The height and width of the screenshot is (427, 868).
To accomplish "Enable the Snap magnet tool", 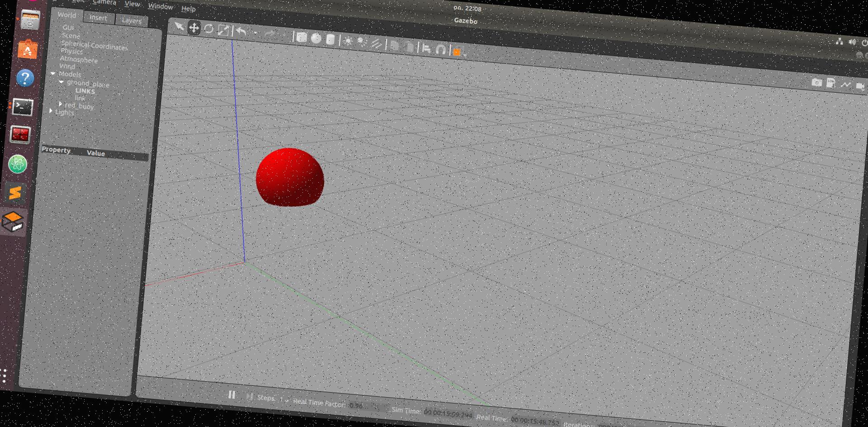I will [x=441, y=49].
